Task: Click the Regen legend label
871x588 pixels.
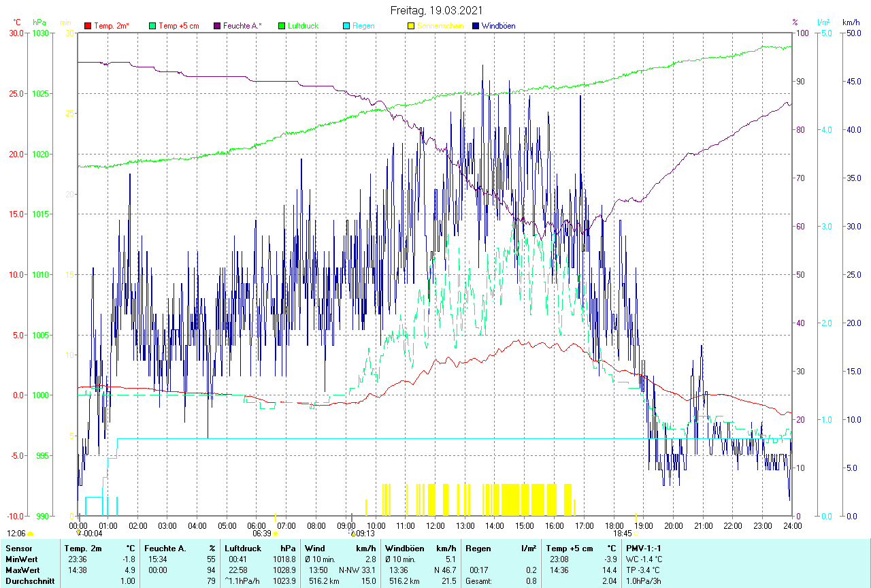Action: 363,26
